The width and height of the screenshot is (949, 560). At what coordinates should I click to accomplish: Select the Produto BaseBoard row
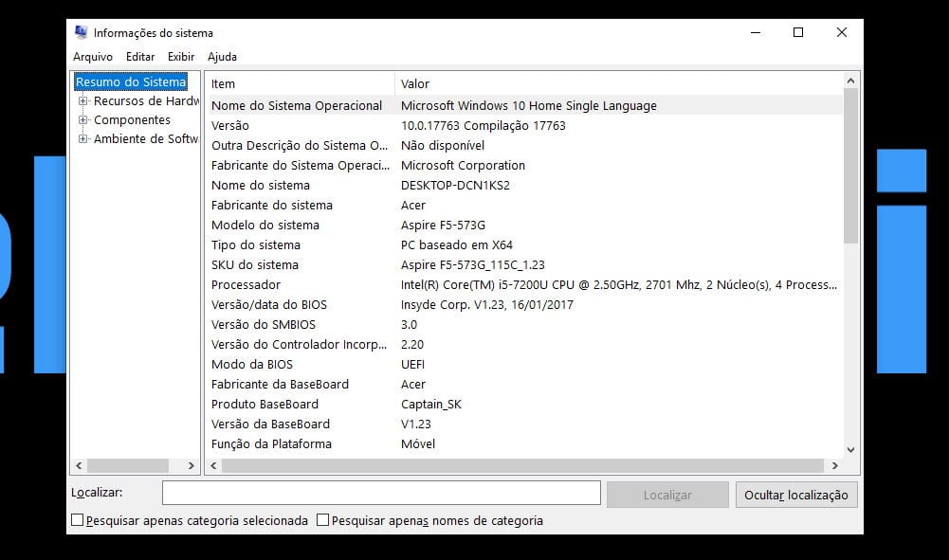pos(525,405)
